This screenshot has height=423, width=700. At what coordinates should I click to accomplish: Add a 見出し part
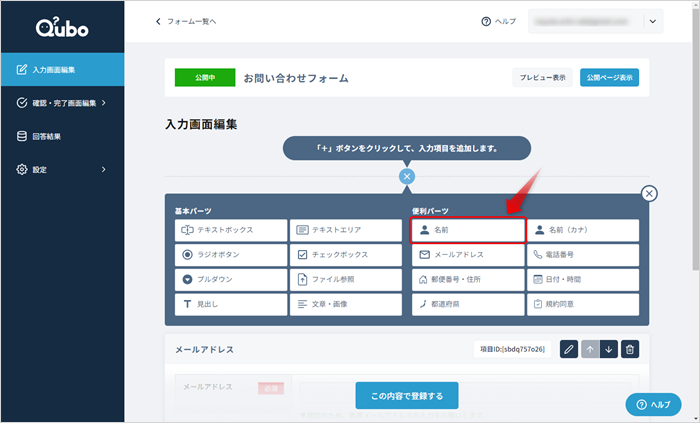231,304
